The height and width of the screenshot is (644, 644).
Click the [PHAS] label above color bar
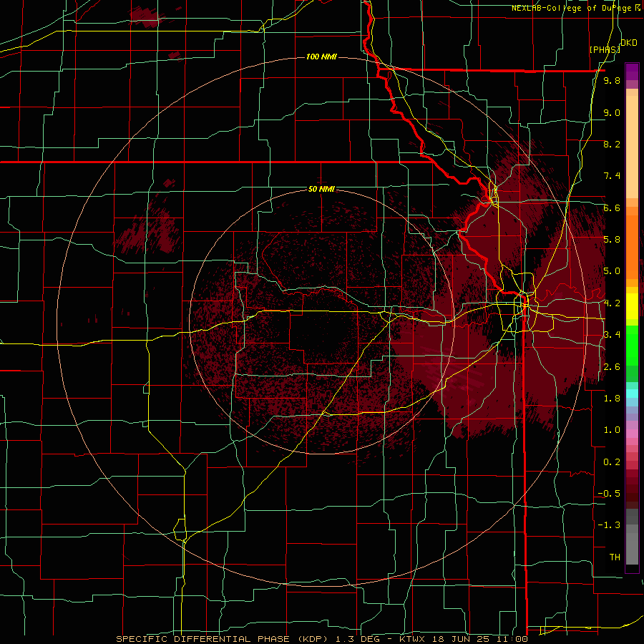pos(605,49)
